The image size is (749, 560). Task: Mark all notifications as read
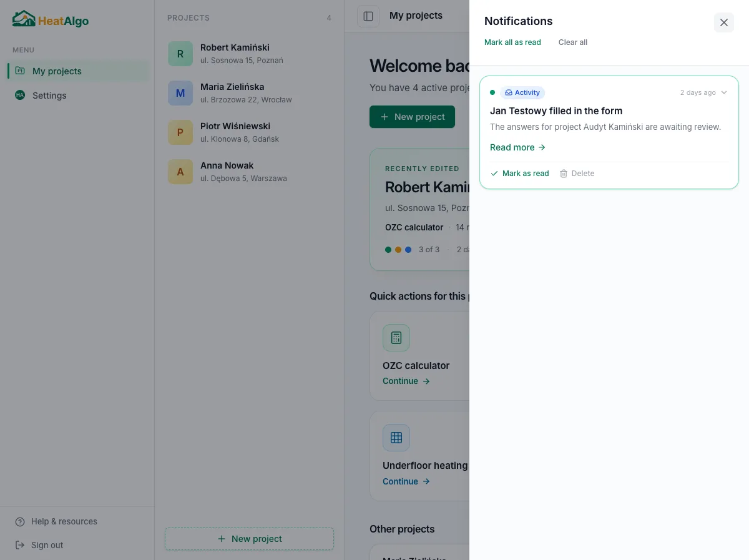point(512,42)
